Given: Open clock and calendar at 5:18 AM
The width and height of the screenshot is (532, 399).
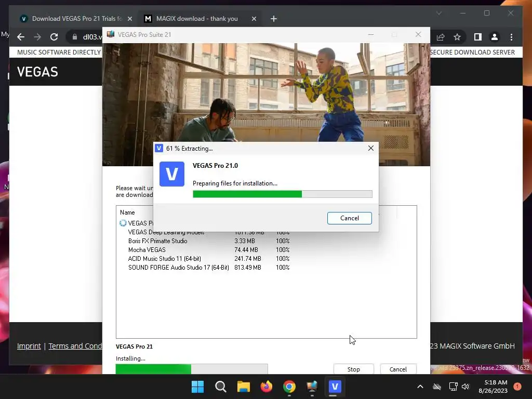Looking at the screenshot, I should 493,387.
